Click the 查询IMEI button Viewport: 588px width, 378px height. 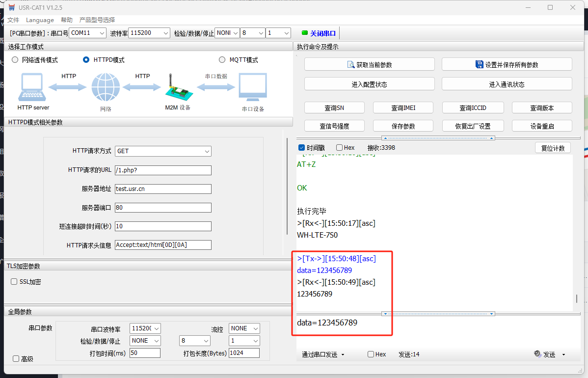(x=403, y=108)
